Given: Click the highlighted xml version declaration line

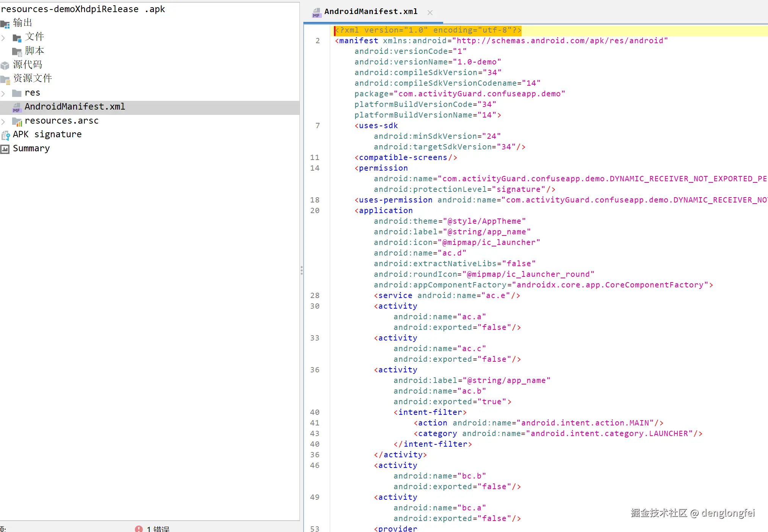Looking at the screenshot, I should [428, 30].
